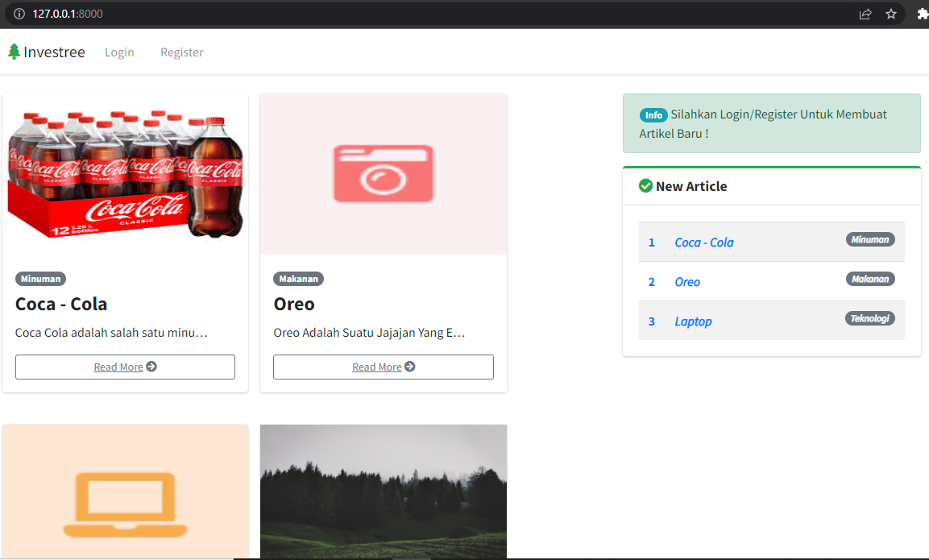Image resolution: width=929 pixels, height=560 pixels.
Task: Bookmark this page with the star icon
Action: (890, 14)
